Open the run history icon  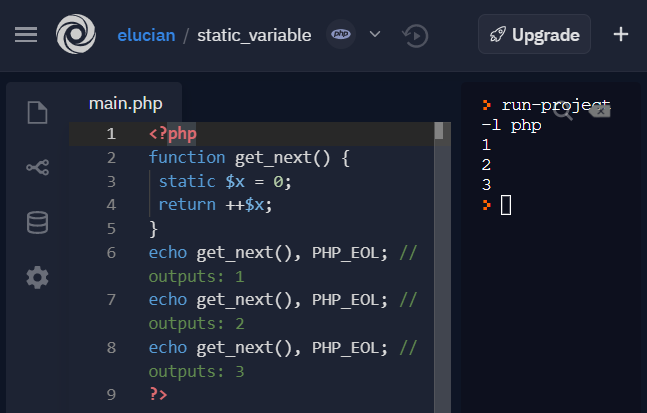(415, 35)
